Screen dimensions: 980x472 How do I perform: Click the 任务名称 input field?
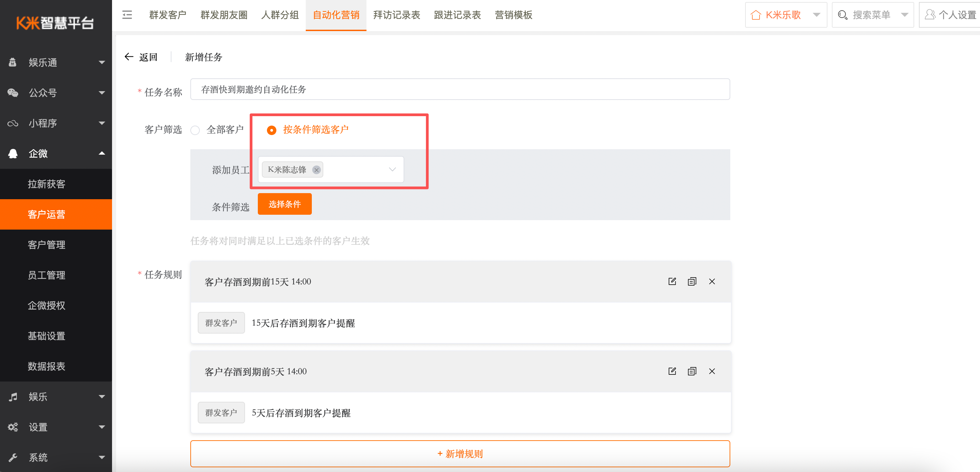(460, 89)
